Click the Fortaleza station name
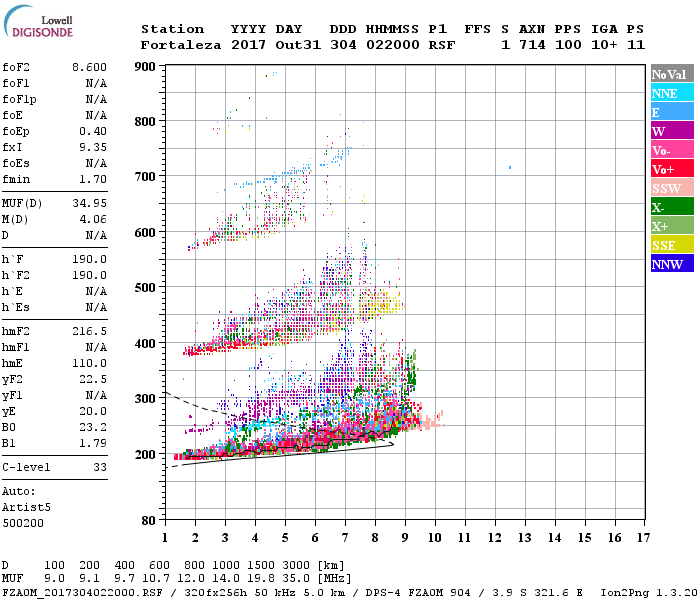Image resolution: width=700 pixels, height=600 pixels. [x=181, y=45]
